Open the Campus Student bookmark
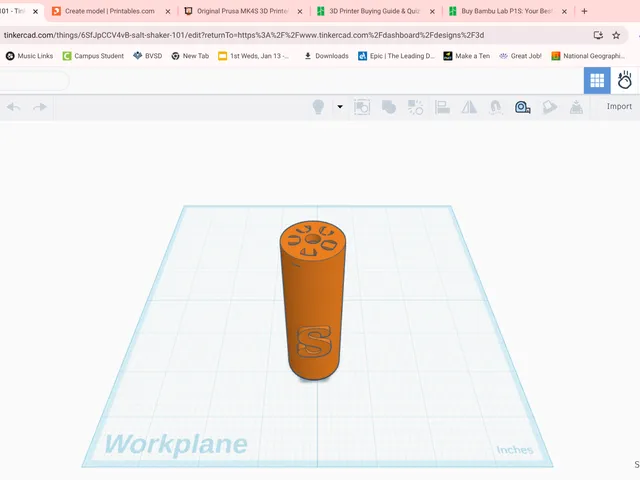This screenshot has height=480, width=640. pyautogui.click(x=93, y=56)
